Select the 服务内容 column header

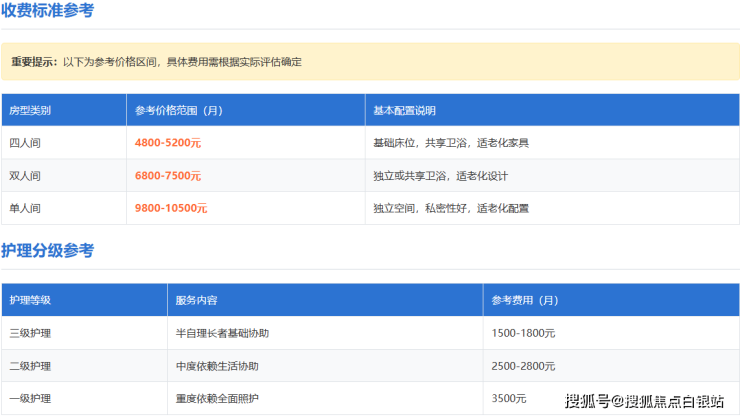[196, 300]
